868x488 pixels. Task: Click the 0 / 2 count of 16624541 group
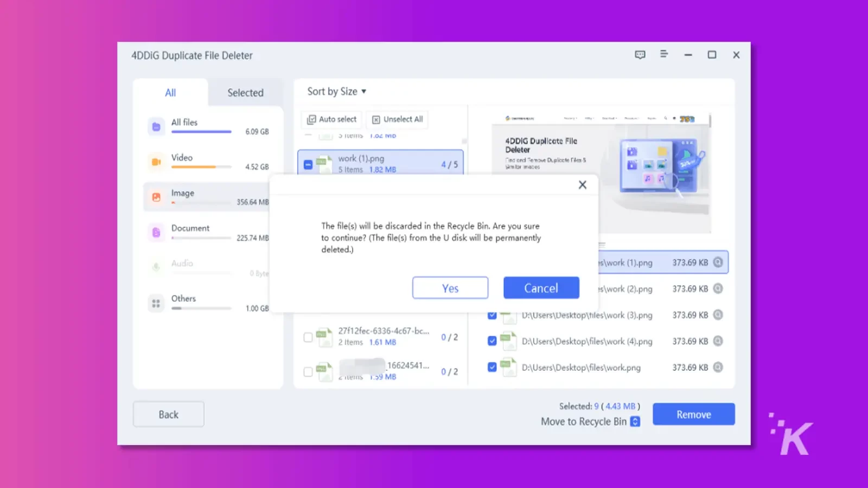(x=449, y=371)
